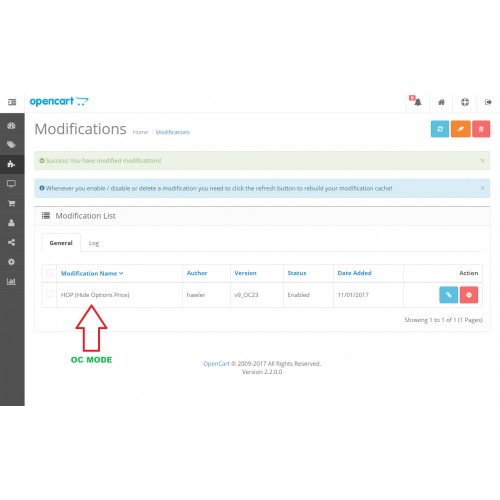Open the Catalog tags sidebar icon
500x500 pixels.
tap(11, 145)
